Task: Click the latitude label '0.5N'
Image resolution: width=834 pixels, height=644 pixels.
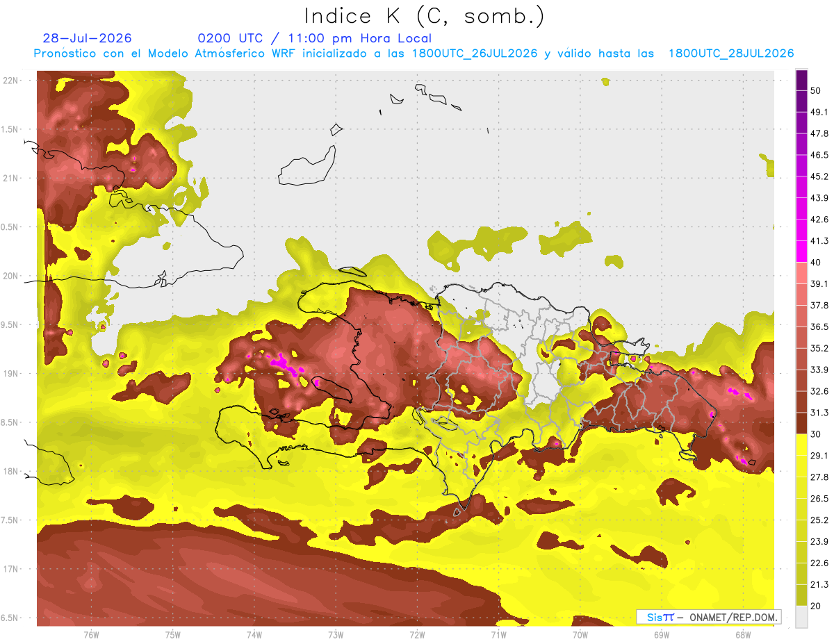Action: [10, 227]
